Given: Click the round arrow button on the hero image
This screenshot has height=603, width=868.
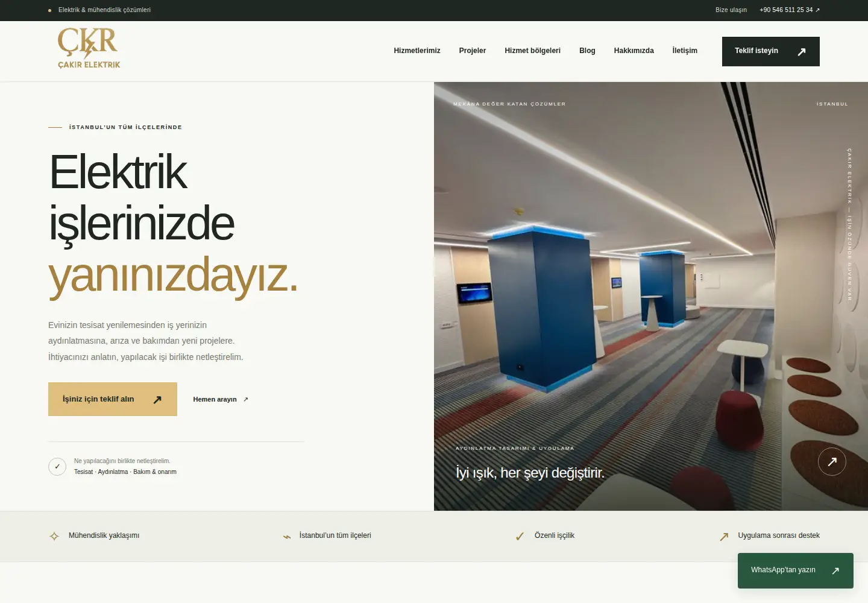Looking at the screenshot, I should click(x=832, y=461).
